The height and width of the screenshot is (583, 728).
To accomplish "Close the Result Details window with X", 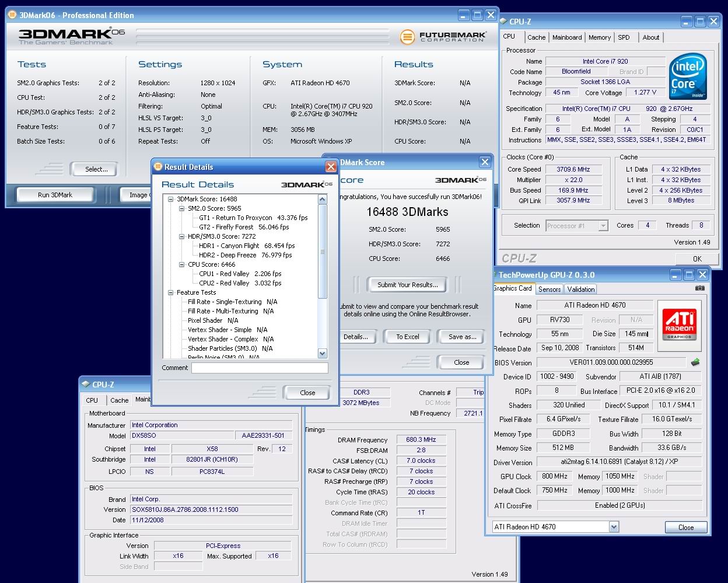I will (331, 167).
